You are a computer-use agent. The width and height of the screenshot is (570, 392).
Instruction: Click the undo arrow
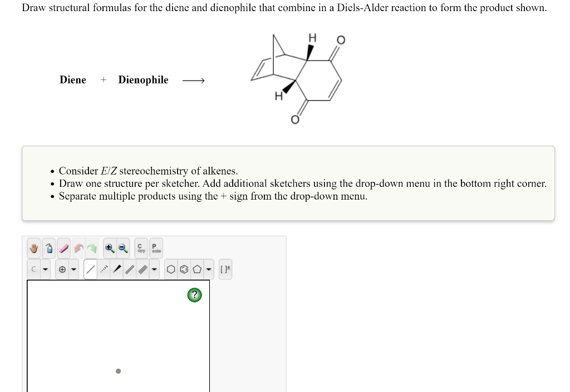78,247
